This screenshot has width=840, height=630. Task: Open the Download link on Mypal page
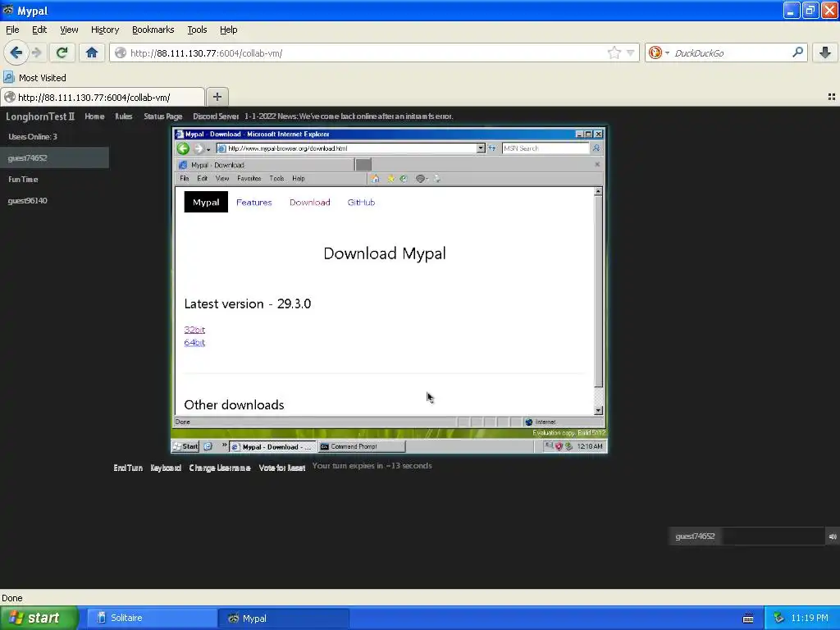click(309, 202)
